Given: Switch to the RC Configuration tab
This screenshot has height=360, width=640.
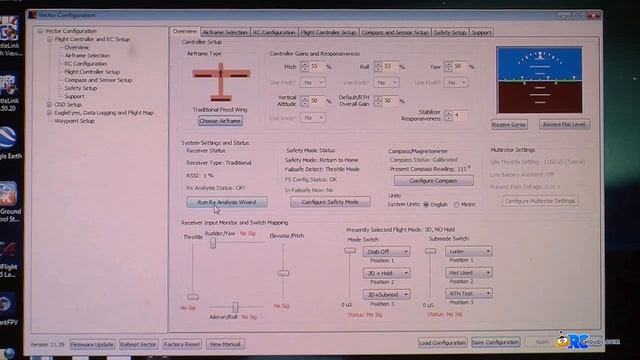Looking at the screenshot, I should [274, 32].
